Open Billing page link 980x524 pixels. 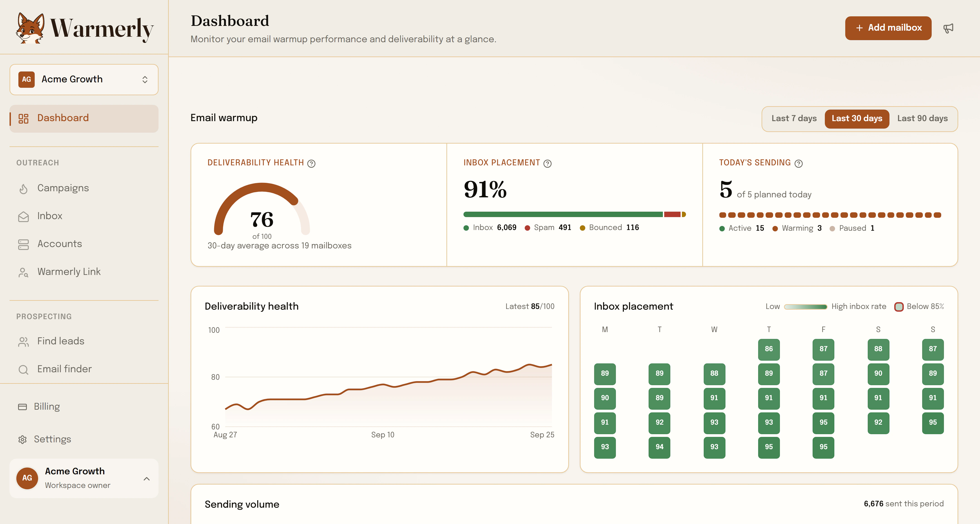click(84, 407)
